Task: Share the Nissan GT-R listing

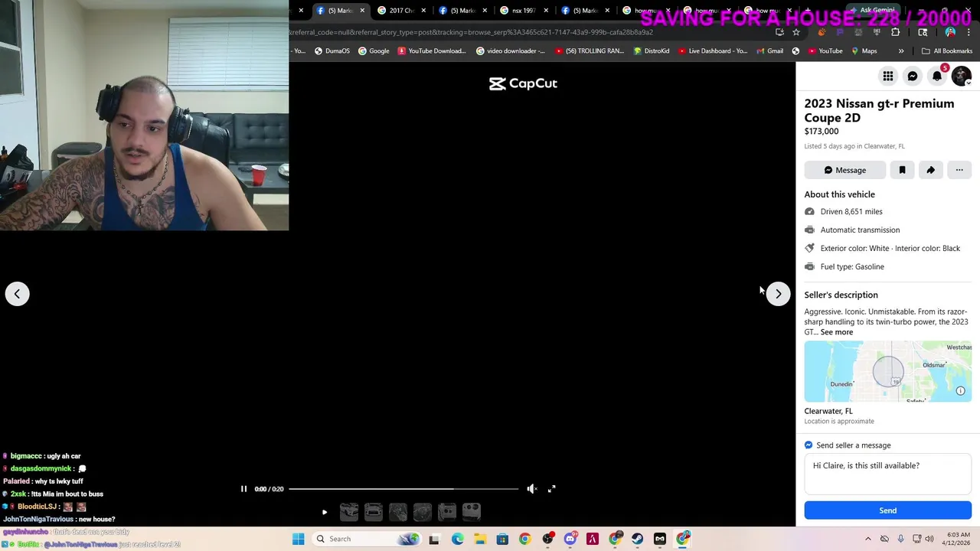Action: click(930, 170)
